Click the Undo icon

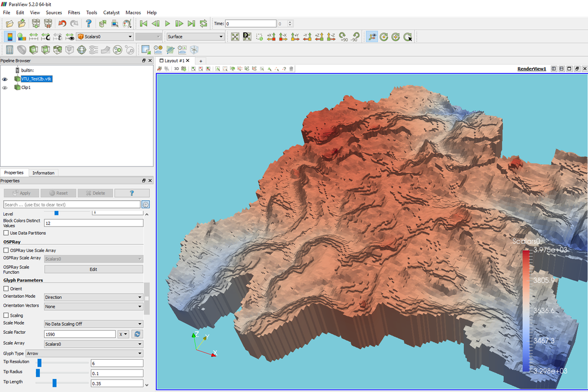tap(62, 23)
